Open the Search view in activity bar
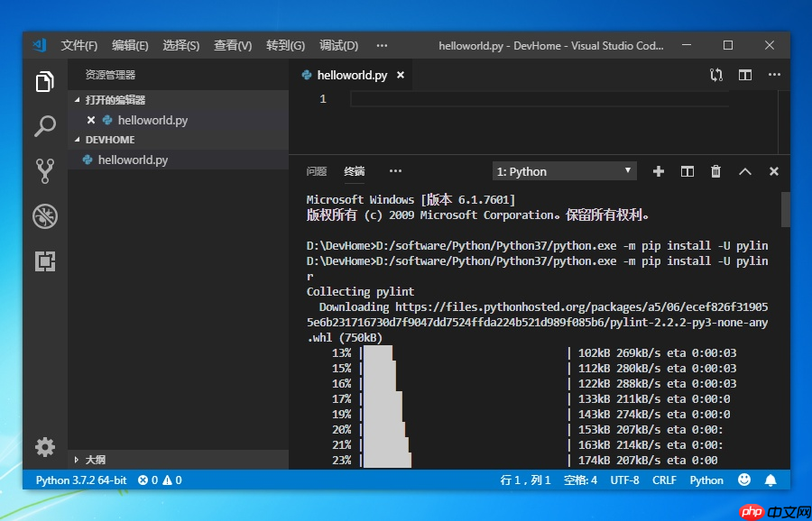 click(x=45, y=126)
